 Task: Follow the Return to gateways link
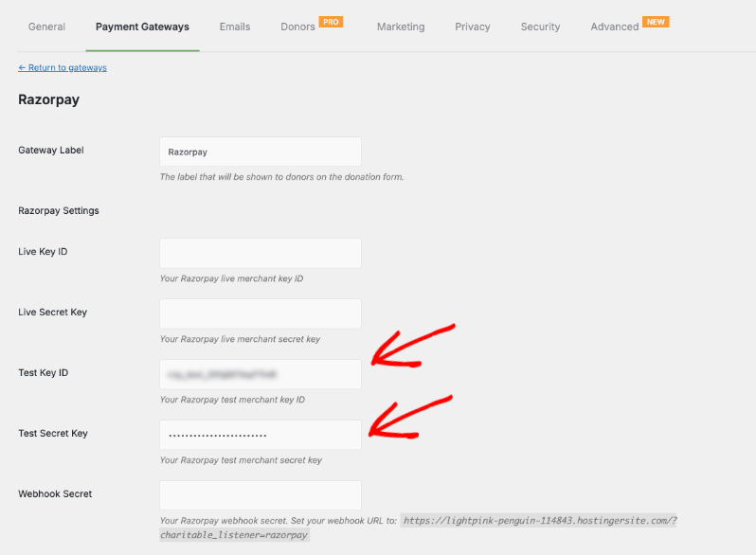point(63,67)
